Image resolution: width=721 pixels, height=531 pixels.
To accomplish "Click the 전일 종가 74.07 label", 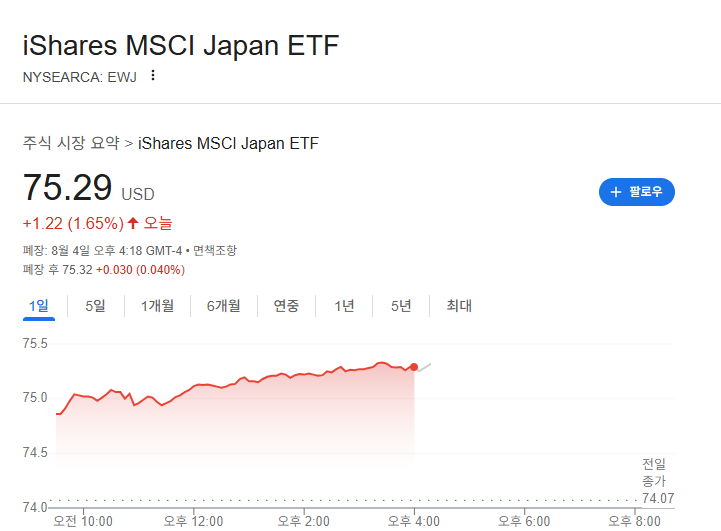I will [658, 481].
